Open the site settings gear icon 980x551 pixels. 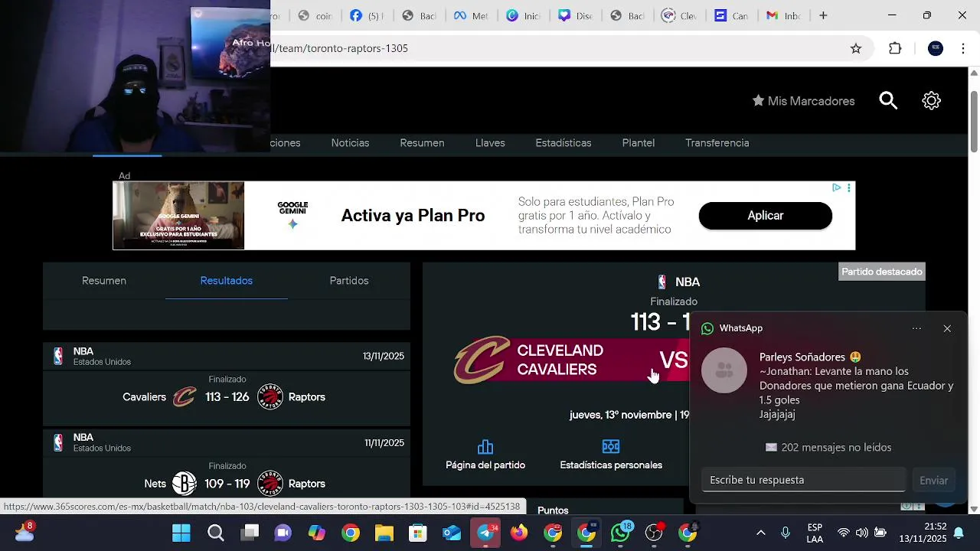click(x=931, y=100)
